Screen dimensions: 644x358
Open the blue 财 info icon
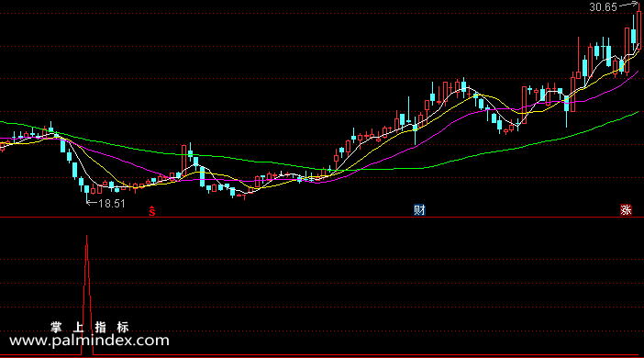click(x=419, y=210)
